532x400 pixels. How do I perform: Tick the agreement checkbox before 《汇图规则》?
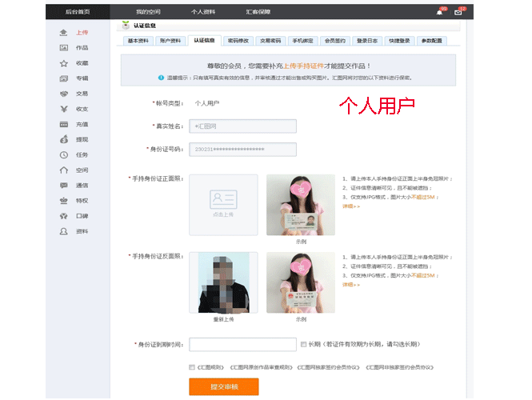coord(192,367)
